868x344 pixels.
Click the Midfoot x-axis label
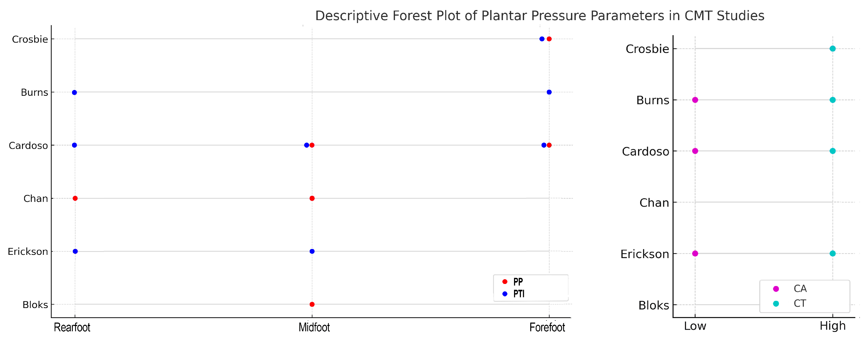coord(314,328)
